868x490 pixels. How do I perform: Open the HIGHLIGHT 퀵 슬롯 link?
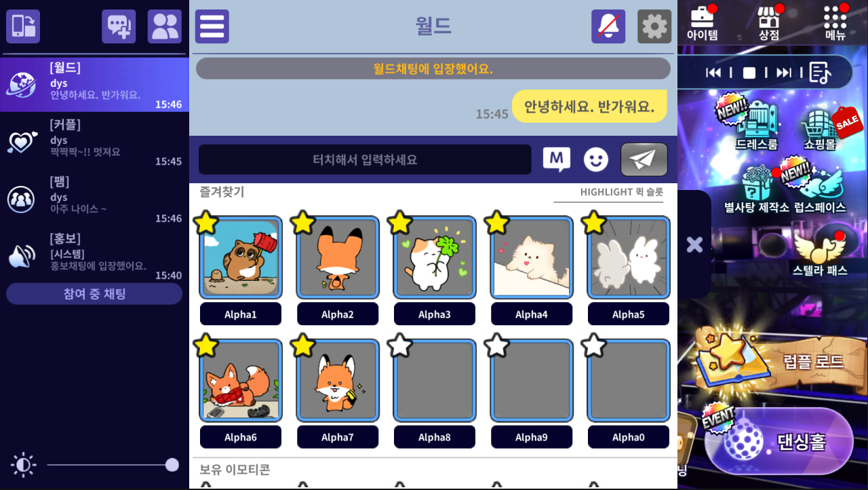622,192
